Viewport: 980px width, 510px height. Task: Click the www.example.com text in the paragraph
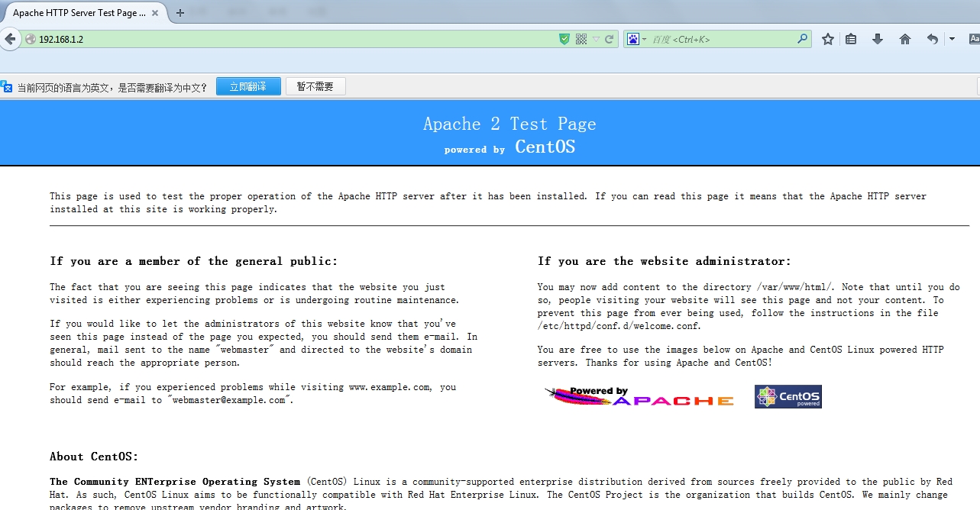coord(390,387)
